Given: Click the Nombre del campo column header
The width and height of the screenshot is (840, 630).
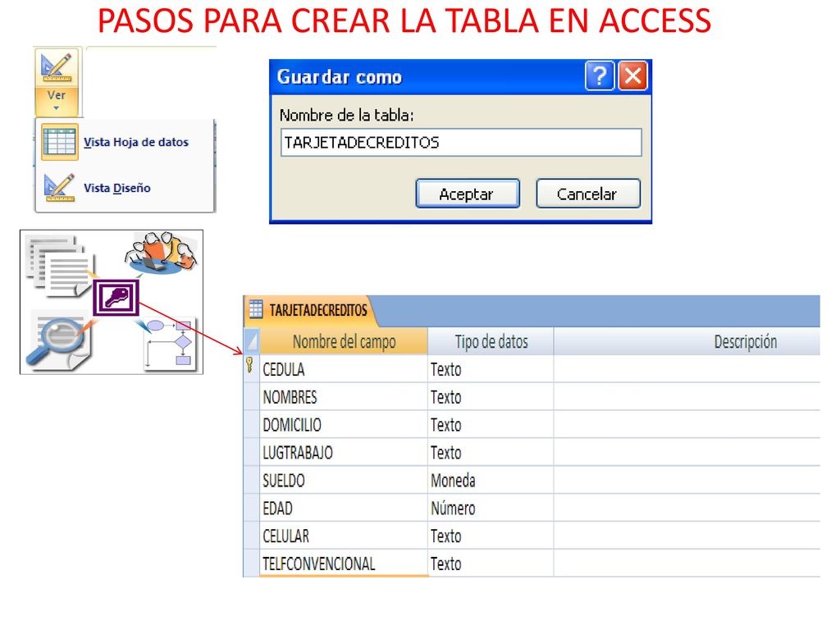Looking at the screenshot, I should 344,341.
